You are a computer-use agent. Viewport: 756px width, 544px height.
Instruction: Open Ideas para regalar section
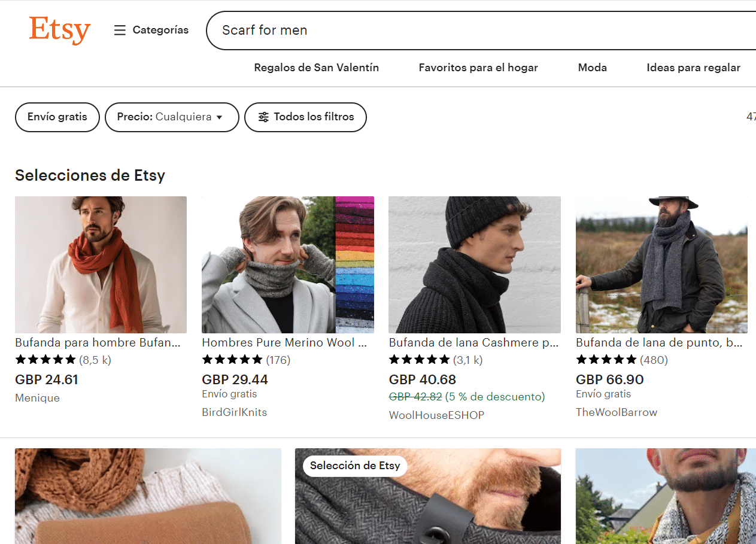pos(693,68)
